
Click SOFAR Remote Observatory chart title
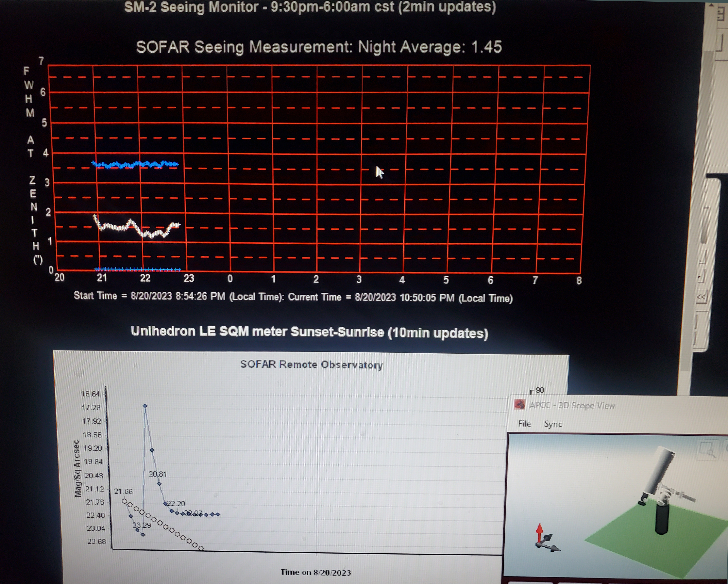click(x=311, y=365)
